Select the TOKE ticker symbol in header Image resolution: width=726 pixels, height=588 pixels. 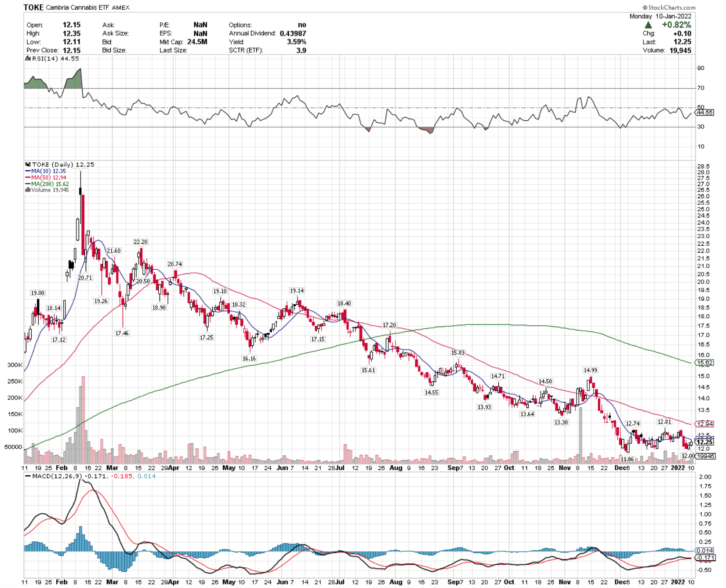click(x=33, y=7)
